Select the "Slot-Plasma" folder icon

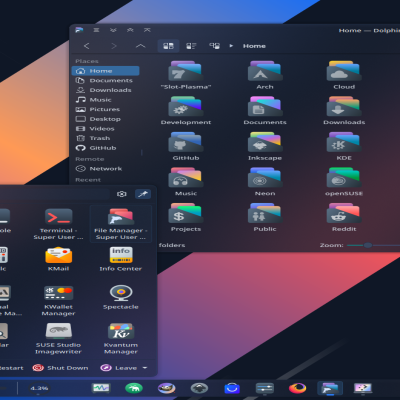pyautogui.click(x=186, y=71)
